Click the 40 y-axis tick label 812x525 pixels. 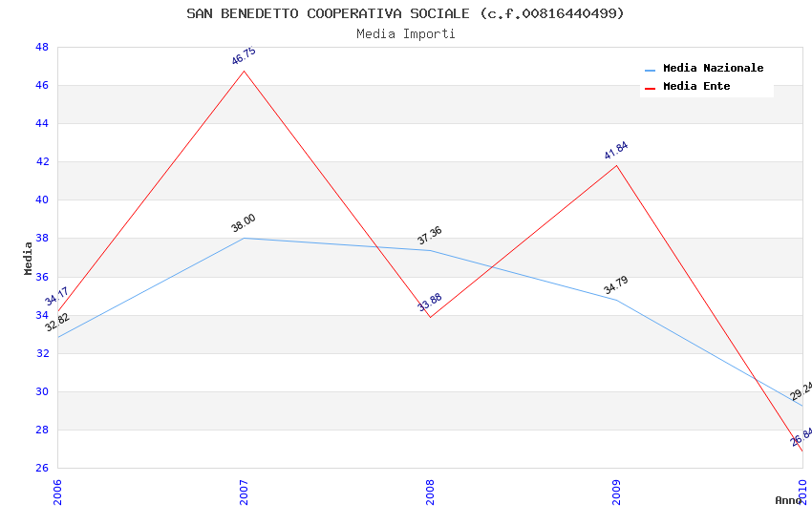[42, 200]
